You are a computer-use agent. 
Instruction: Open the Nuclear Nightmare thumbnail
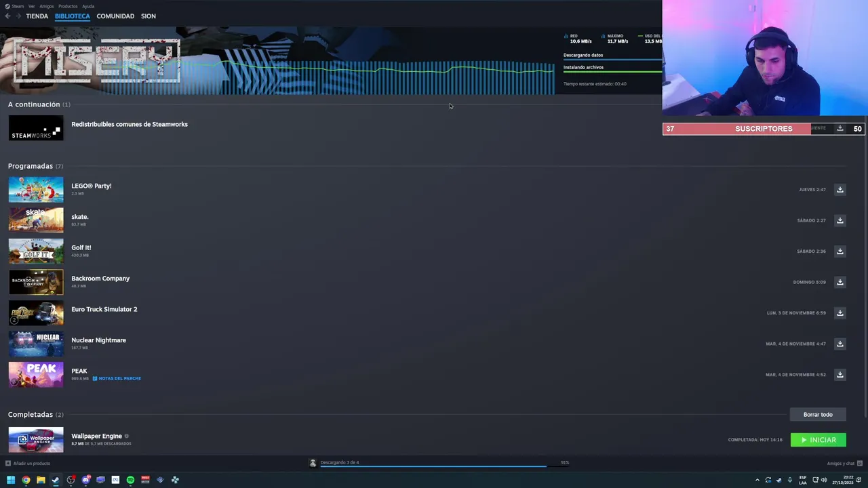point(36,344)
